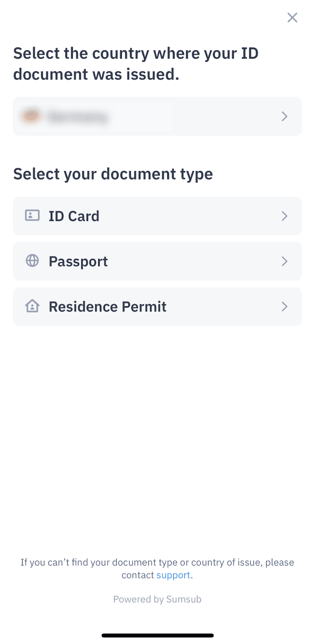Click the 'Select your document type' heading

pos(113,174)
